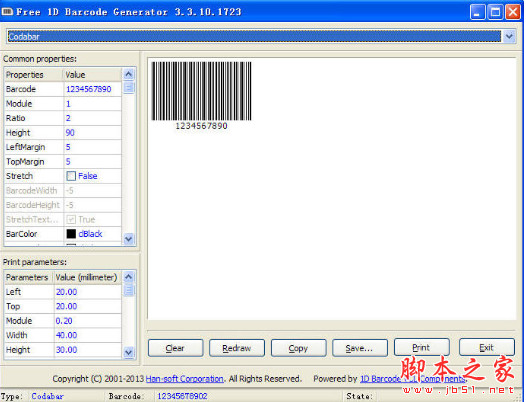Open the Codabar barcode type dropdown
The image size is (526, 402).
(509, 36)
